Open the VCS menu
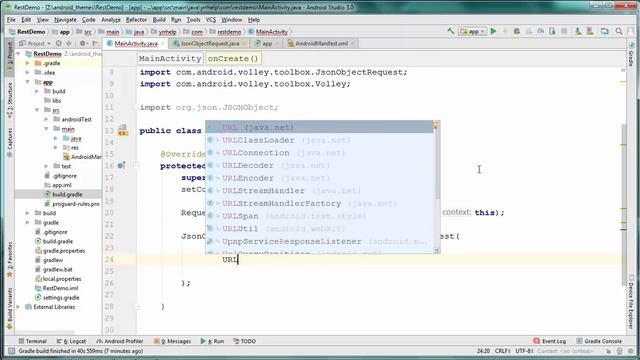Viewport: 640px width, 360px height. point(211,20)
